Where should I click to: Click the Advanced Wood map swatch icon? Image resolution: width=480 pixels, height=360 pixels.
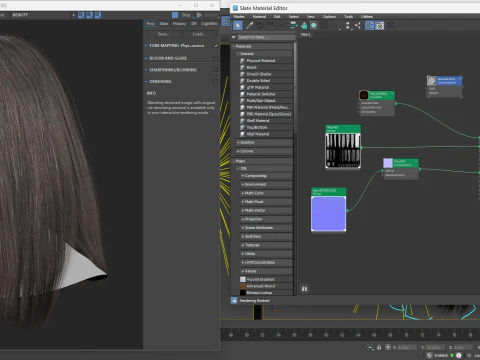point(243,286)
